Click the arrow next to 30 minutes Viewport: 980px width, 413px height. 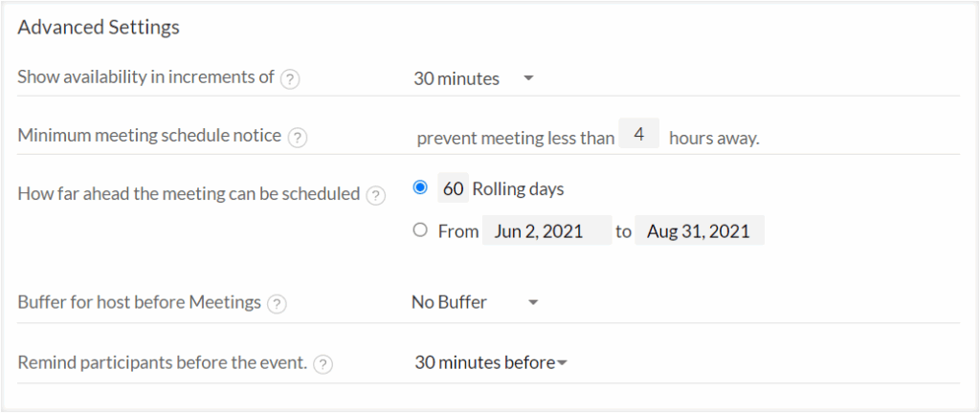(528, 78)
